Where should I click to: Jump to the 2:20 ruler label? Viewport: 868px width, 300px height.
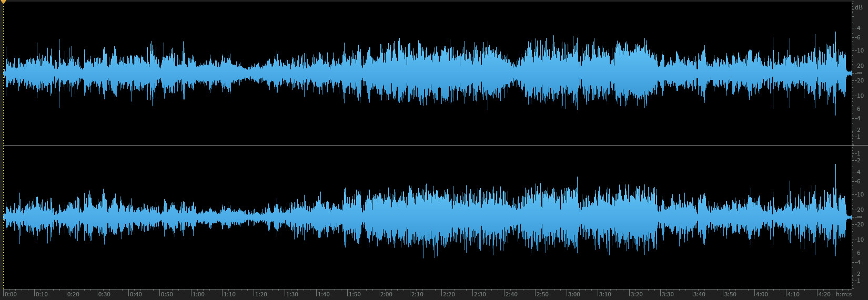[449, 294]
